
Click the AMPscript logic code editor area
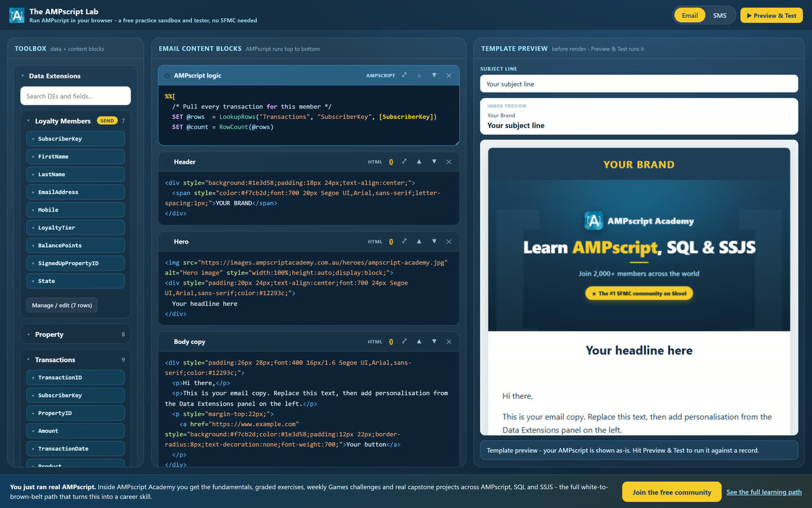click(309, 115)
